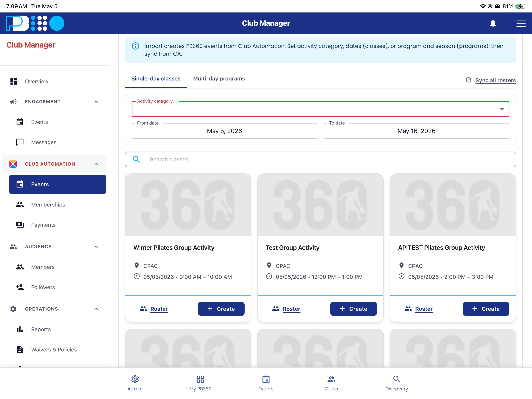Image resolution: width=532 pixels, height=399 pixels.
Task: Open Roster for APITEST Pilates
Action: pos(419,309)
